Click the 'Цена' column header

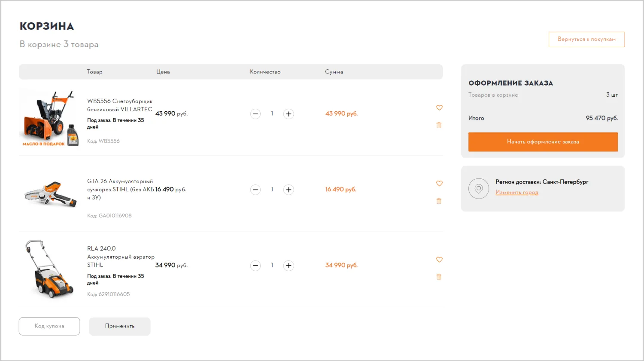163,72
